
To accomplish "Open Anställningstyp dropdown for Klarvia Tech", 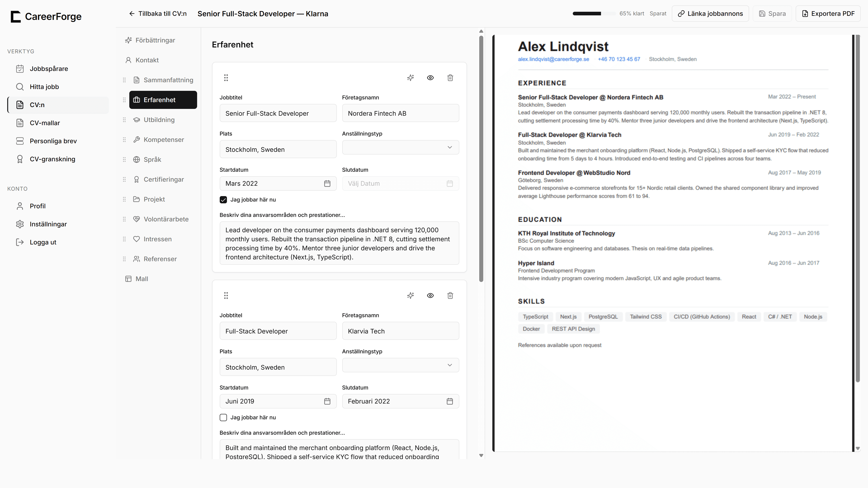I will 401,365.
